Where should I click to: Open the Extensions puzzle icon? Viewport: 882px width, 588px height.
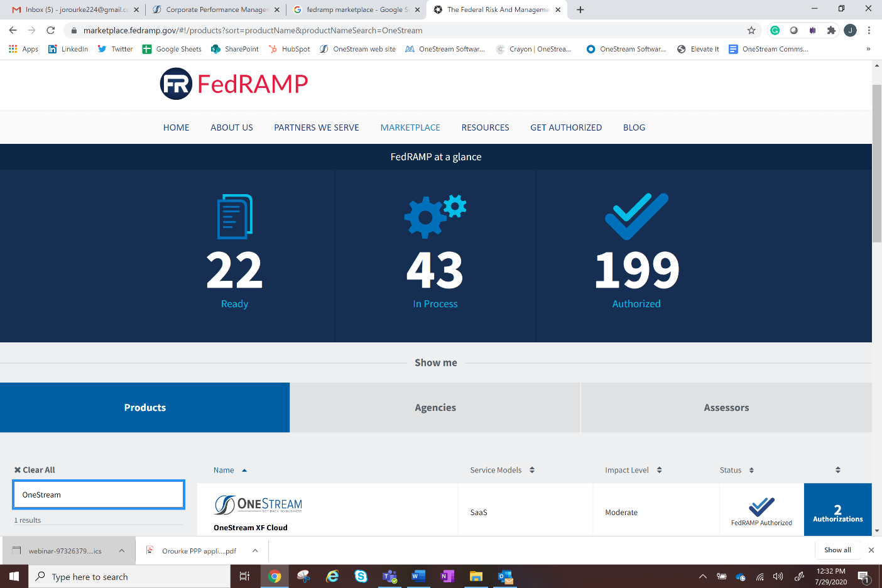tap(832, 30)
